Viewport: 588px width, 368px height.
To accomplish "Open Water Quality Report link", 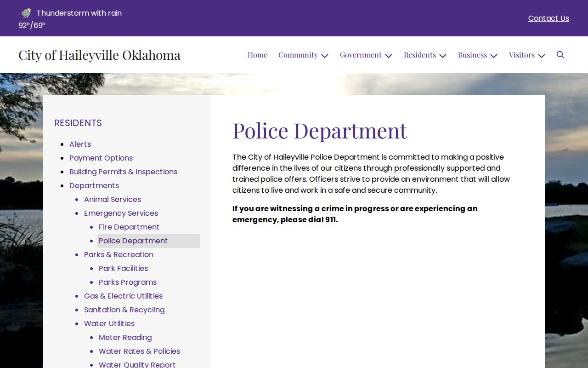I will [x=137, y=364].
